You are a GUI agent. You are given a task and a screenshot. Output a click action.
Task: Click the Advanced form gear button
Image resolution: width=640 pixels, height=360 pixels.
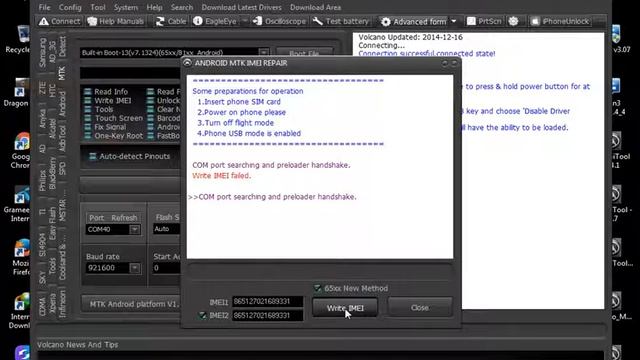[413, 21]
